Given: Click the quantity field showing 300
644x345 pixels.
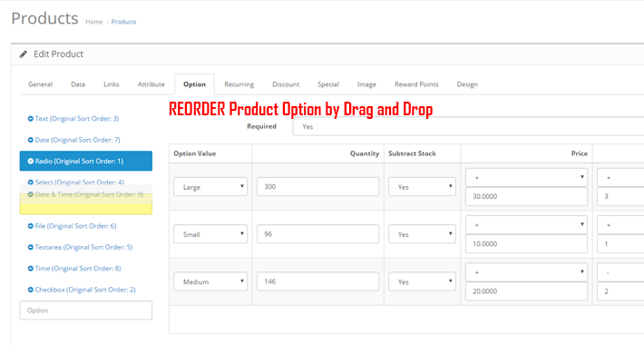Looking at the screenshot, I should coord(317,187).
